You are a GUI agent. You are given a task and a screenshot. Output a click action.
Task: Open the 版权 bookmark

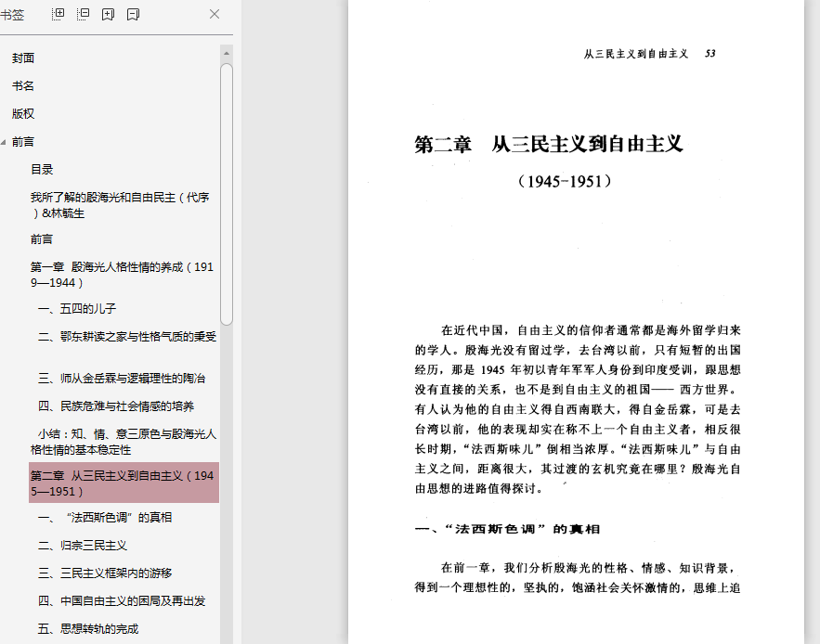[x=23, y=113]
